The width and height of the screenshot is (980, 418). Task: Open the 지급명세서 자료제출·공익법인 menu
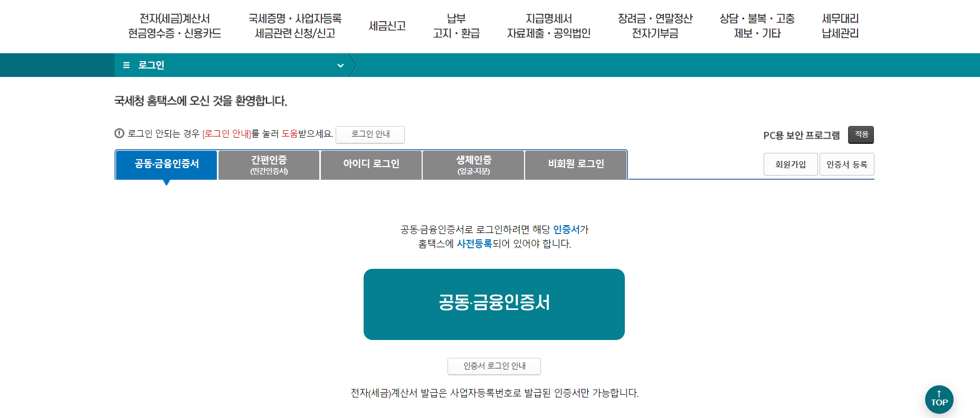[549, 26]
